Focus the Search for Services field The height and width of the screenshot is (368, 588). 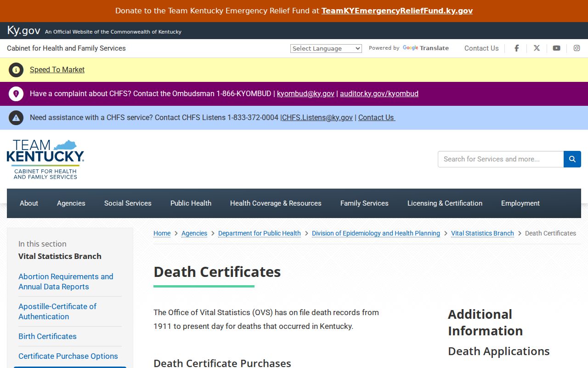coord(501,159)
